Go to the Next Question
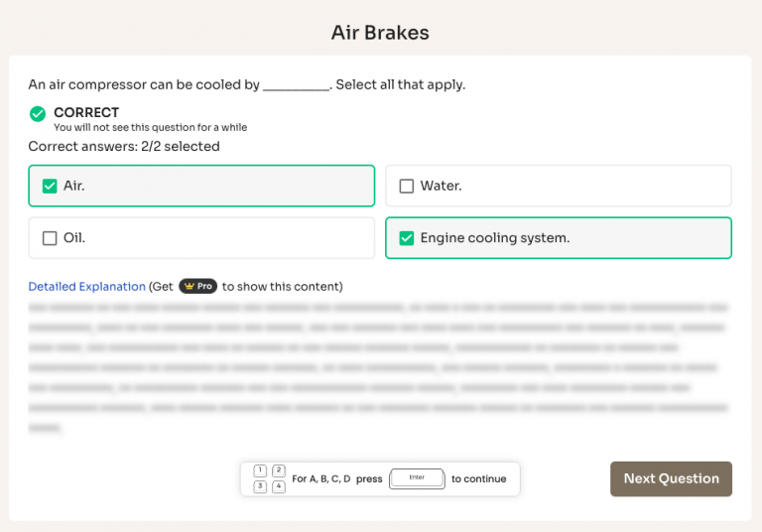 [671, 478]
